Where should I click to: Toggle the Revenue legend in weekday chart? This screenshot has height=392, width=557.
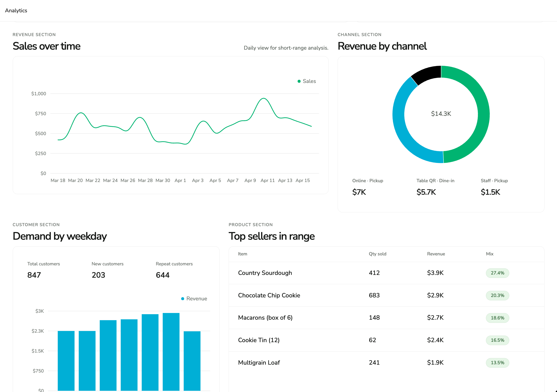click(x=194, y=299)
